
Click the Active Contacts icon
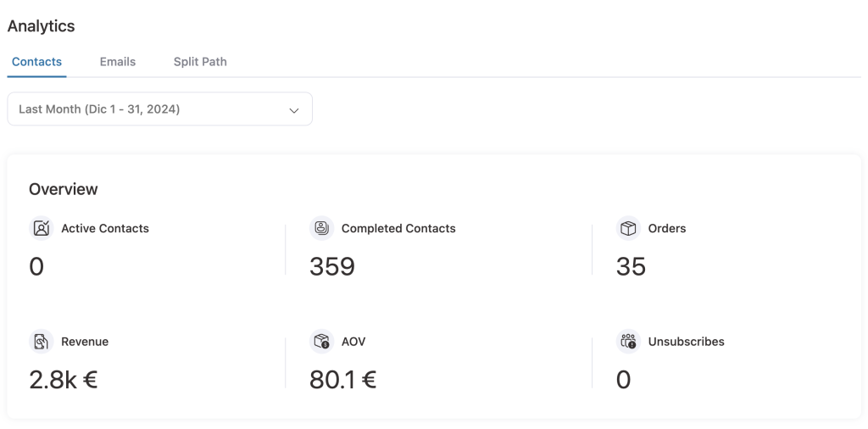(x=41, y=228)
